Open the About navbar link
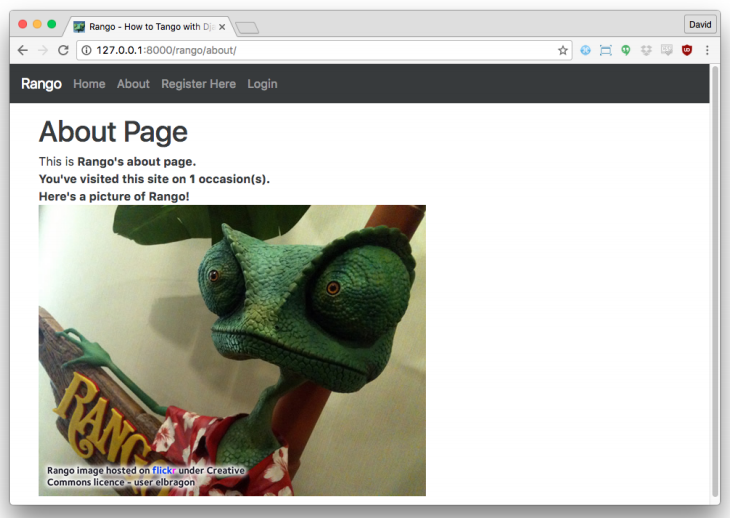The height and width of the screenshot is (518, 730). [133, 84]
